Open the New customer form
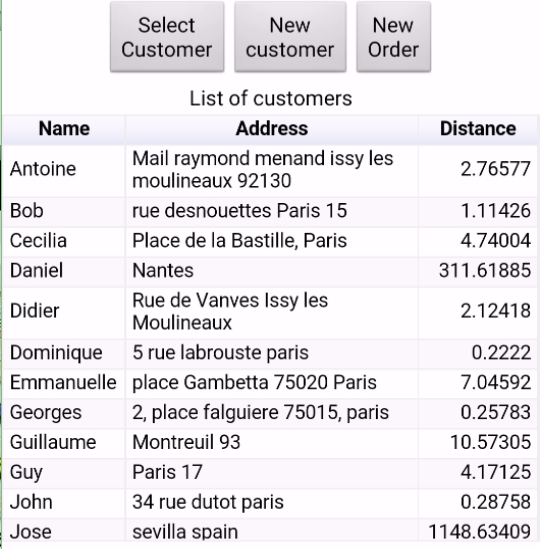The height and width of the screenshot is (549, 540). pos(290,37)
